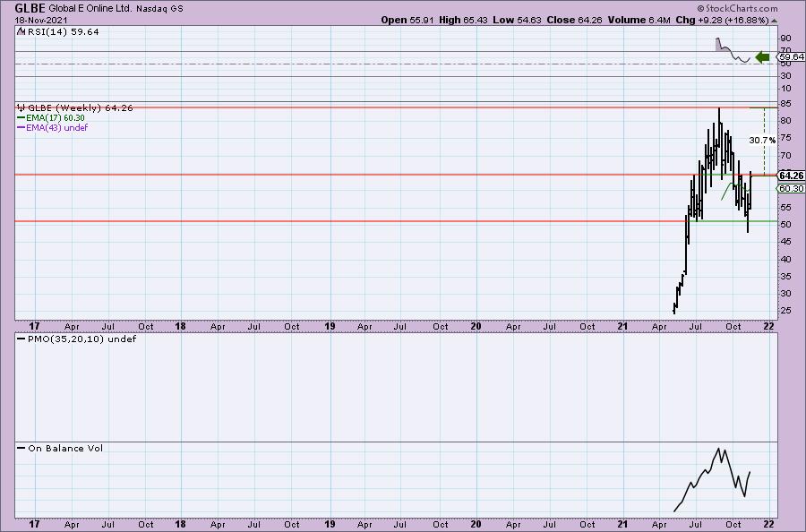
Task: Click the PMO(35,20,10) undef label
Action: click(81, 339)
